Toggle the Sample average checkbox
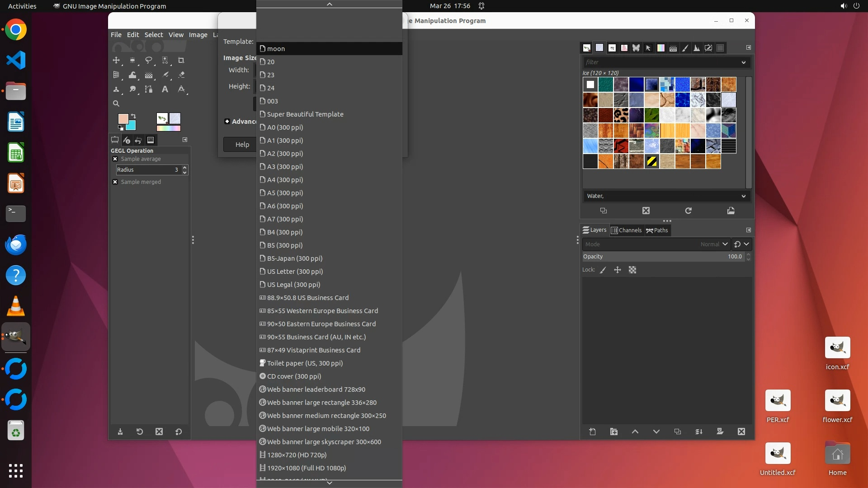868x488 pixels. pyautogui.click(x=115, y=159)
